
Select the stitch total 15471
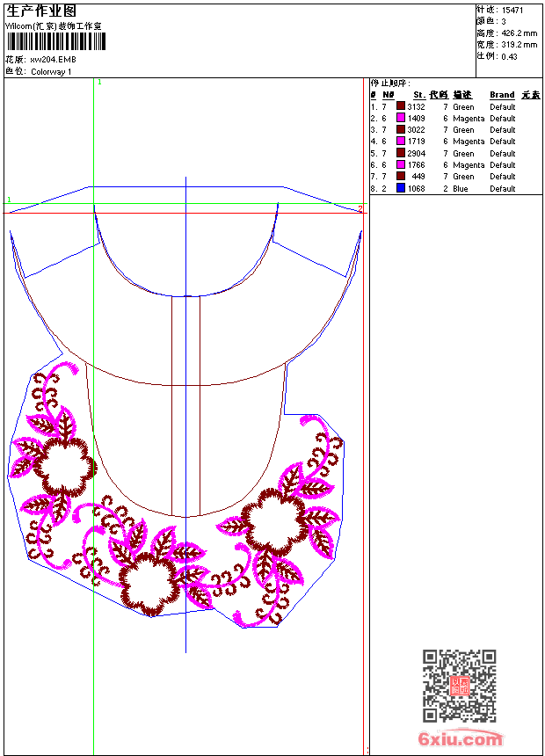click(x=512, y=11)
